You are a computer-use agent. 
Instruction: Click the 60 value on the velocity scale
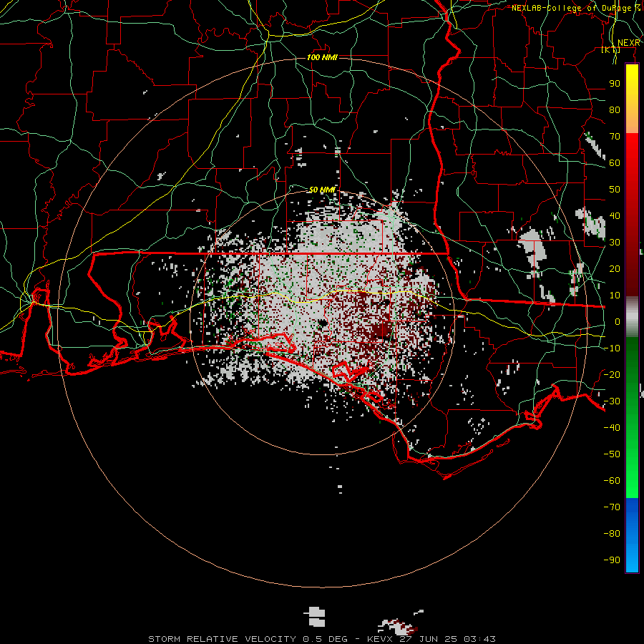615,162
